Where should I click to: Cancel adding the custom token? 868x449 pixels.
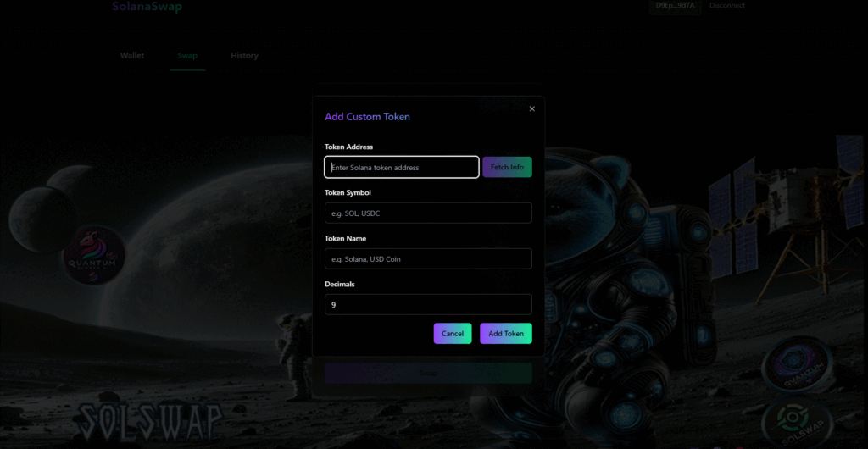pyautogui.click(x=453, y=334)
